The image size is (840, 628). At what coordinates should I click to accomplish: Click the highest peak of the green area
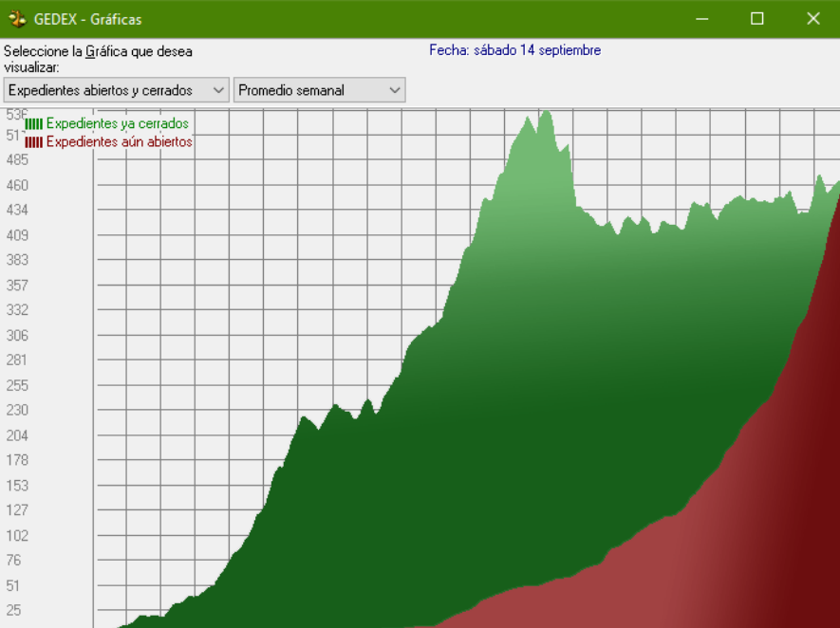coord(546,116)
